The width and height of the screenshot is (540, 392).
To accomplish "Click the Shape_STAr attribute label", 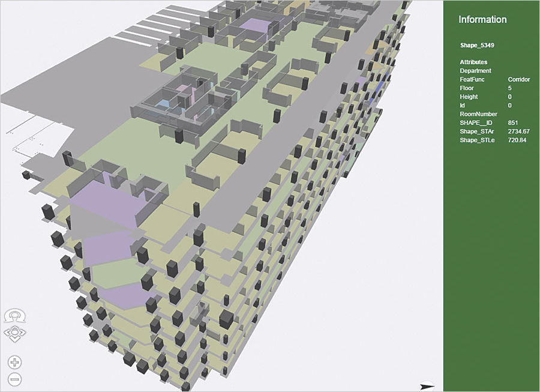I will pos(476,131).
